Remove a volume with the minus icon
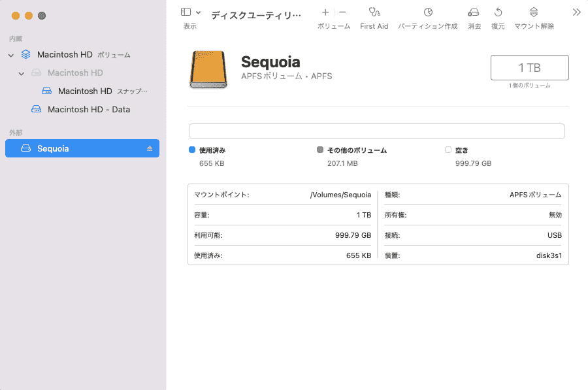The image size is (588, 390). point(342,12)
